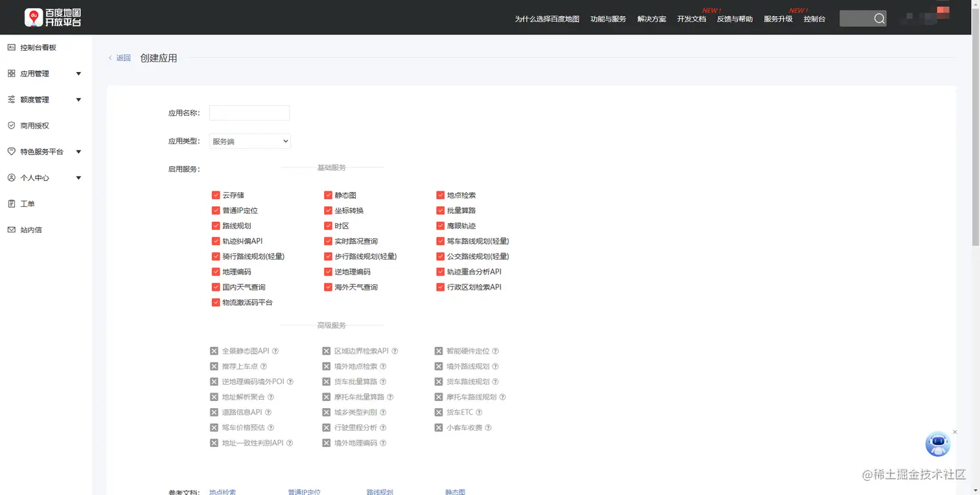
Task: Open the 路线规划 reference document link
Action: [x=380, y=492]
